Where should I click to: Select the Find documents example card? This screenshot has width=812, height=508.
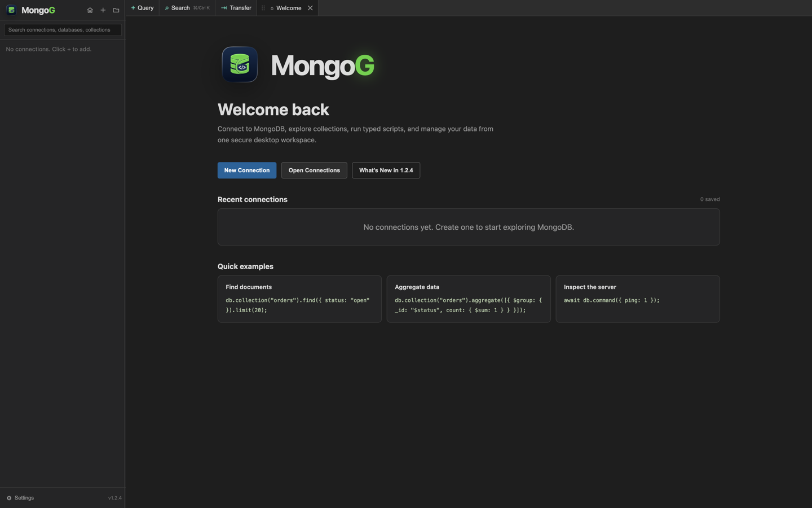(299, 299)
